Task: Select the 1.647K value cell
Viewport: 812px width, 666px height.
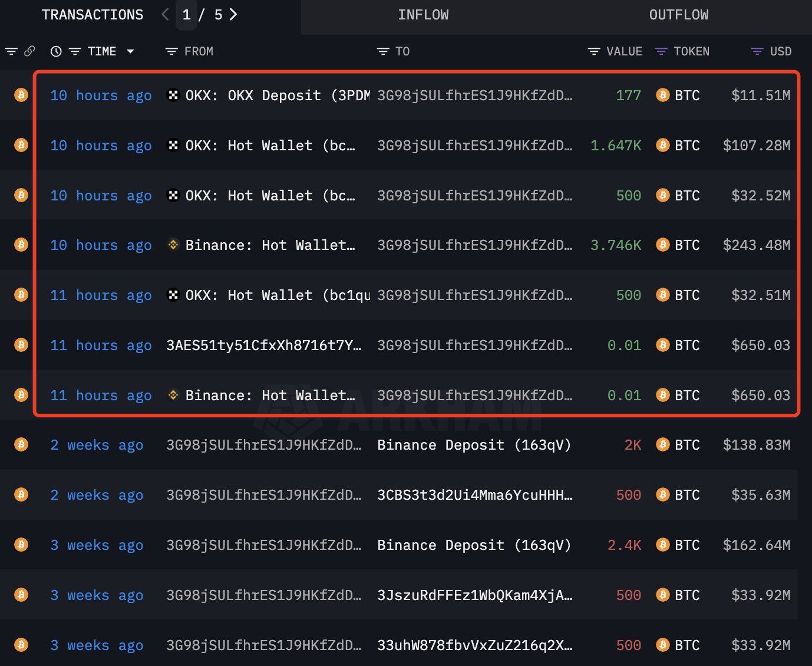Action: [x=616, y=146]
